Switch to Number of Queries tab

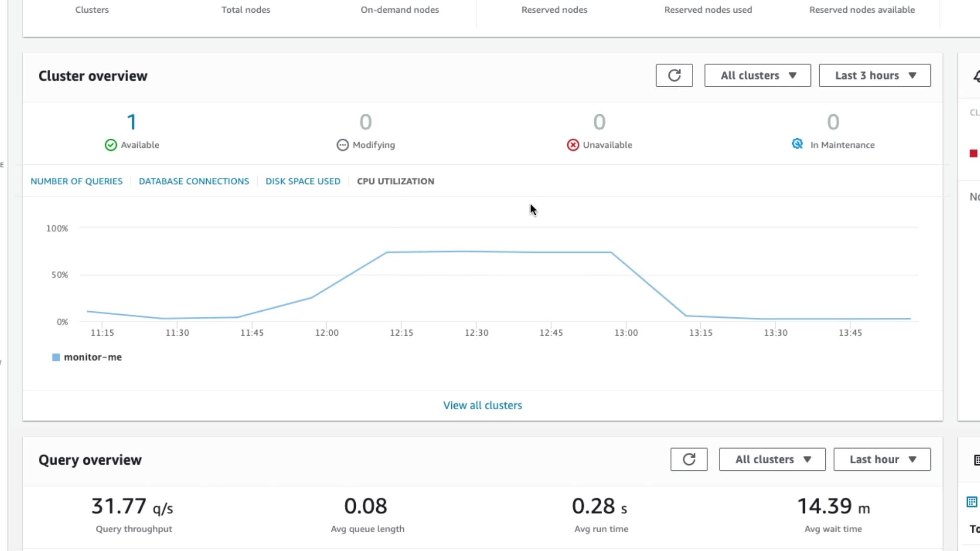tap(77, 181)
